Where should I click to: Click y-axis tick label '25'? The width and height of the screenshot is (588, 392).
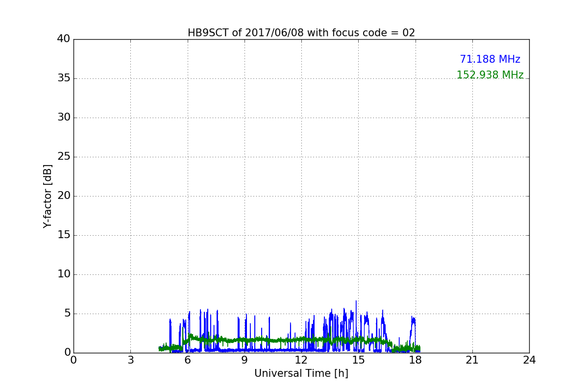[x=64, y=156]
